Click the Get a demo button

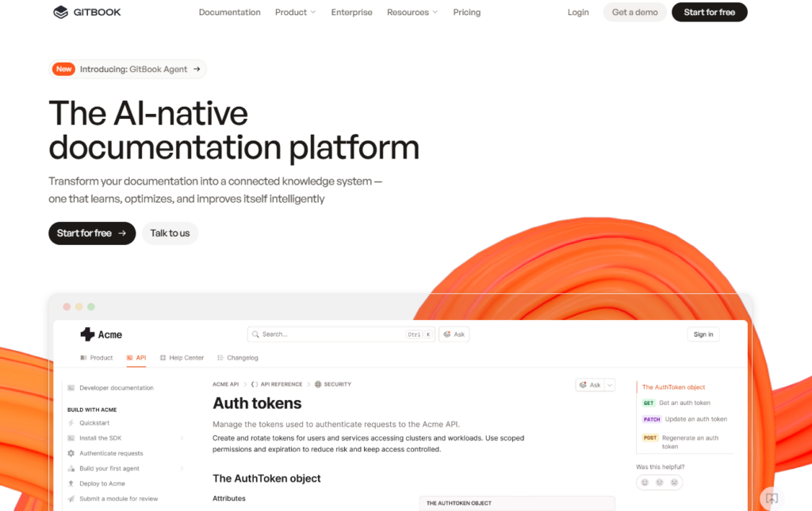click(634, 12)
